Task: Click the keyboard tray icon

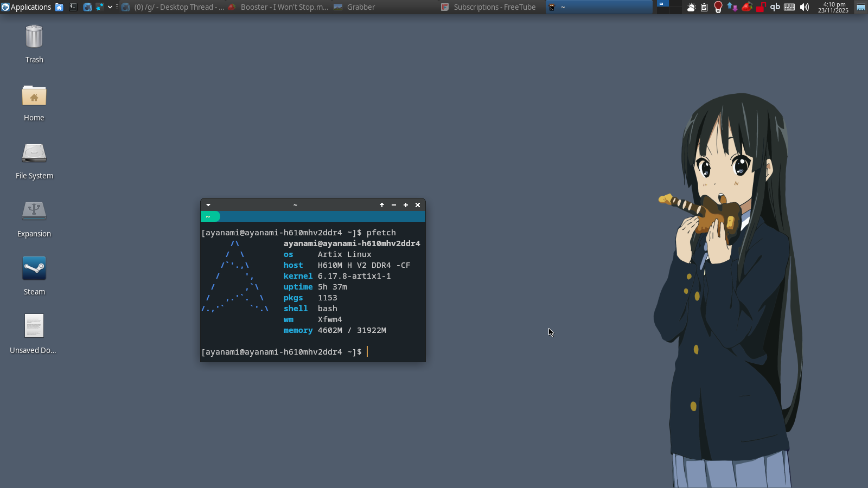Action: [x=789, y=7]
